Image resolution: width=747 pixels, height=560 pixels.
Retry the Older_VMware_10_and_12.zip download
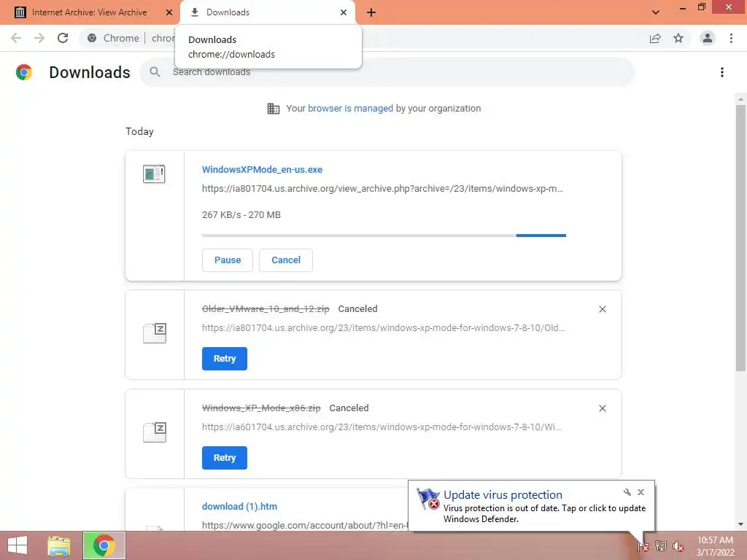(225, 359)
